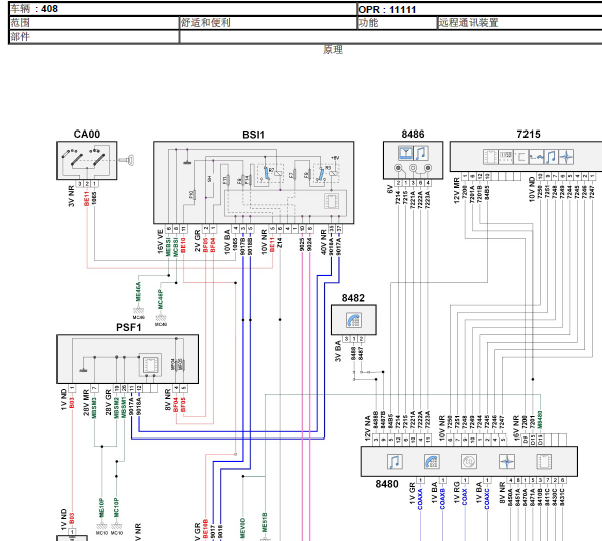
Task: Click the component label 8482
Action: point(353,298)
